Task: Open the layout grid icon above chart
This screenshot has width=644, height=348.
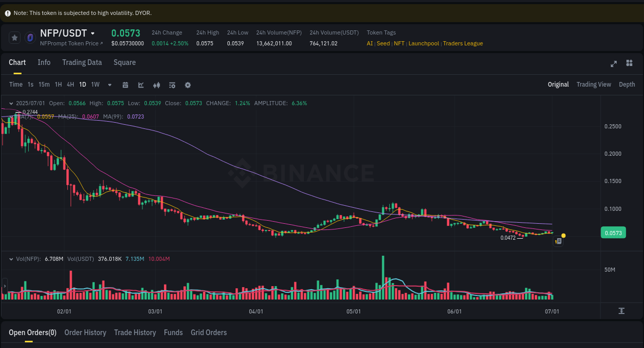Action: point(629,63)
